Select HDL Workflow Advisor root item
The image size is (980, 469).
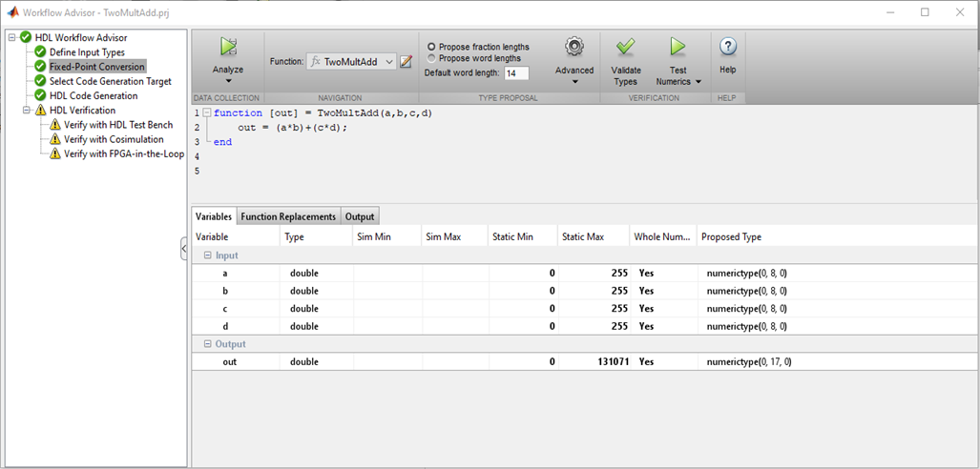(80, 37)
